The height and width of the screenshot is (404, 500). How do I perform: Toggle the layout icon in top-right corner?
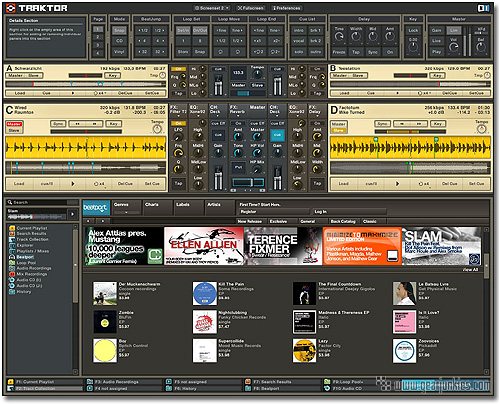tap(483, 8)
